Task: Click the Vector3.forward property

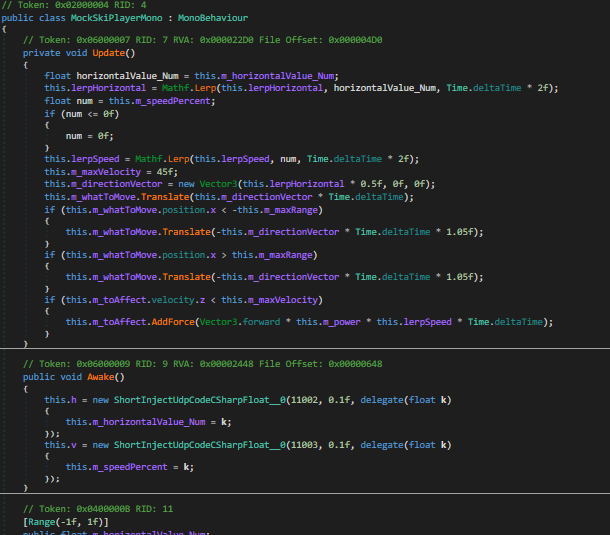Action: click(261, 322)
